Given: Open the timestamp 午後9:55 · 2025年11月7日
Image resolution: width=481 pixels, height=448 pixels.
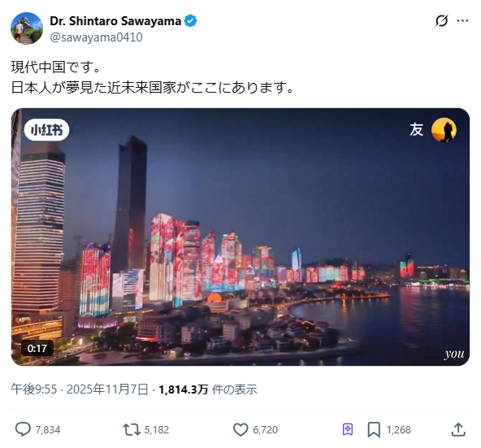Looking at the screenshot, I should [x=80, y=389].
